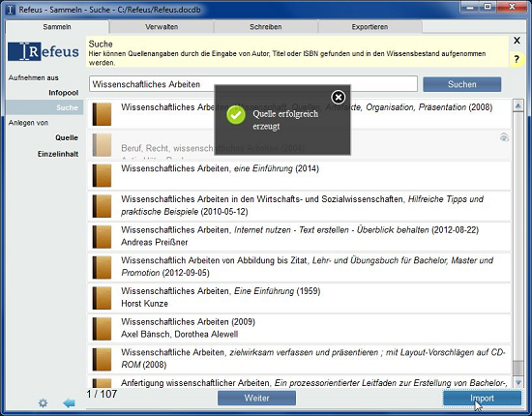Switch to the Verwalten tab
This screenshot has height=416, width=532.
pos(162,27)
